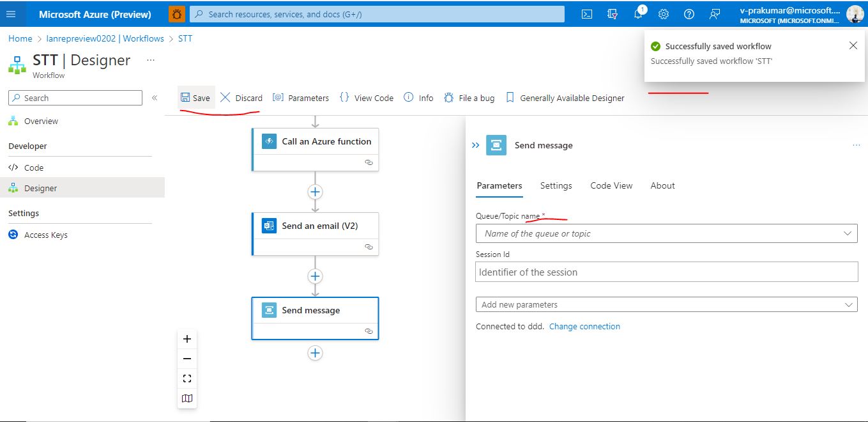Switch to the Settings tab
868x422 pixels.
pos(556,185)
